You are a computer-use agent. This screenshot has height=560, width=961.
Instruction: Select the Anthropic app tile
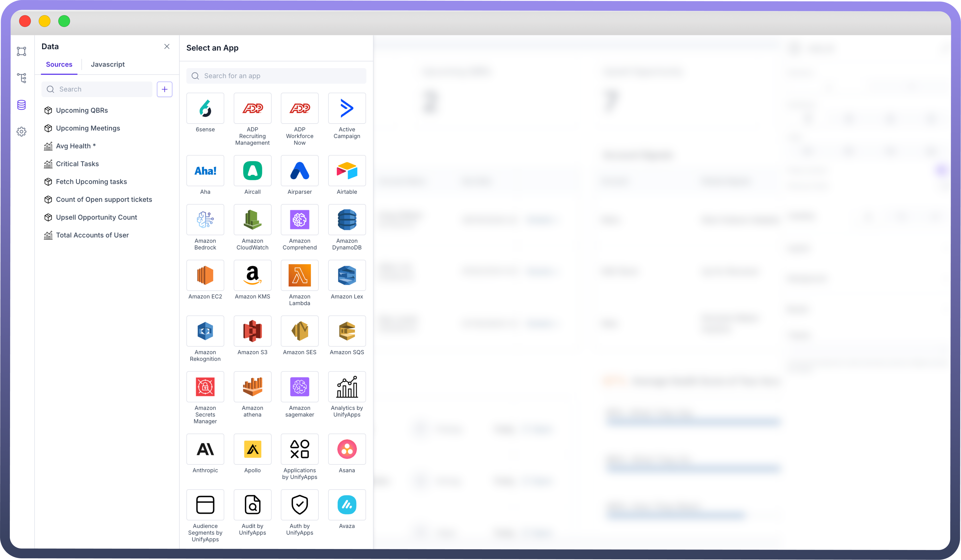[x=205, y=449]
